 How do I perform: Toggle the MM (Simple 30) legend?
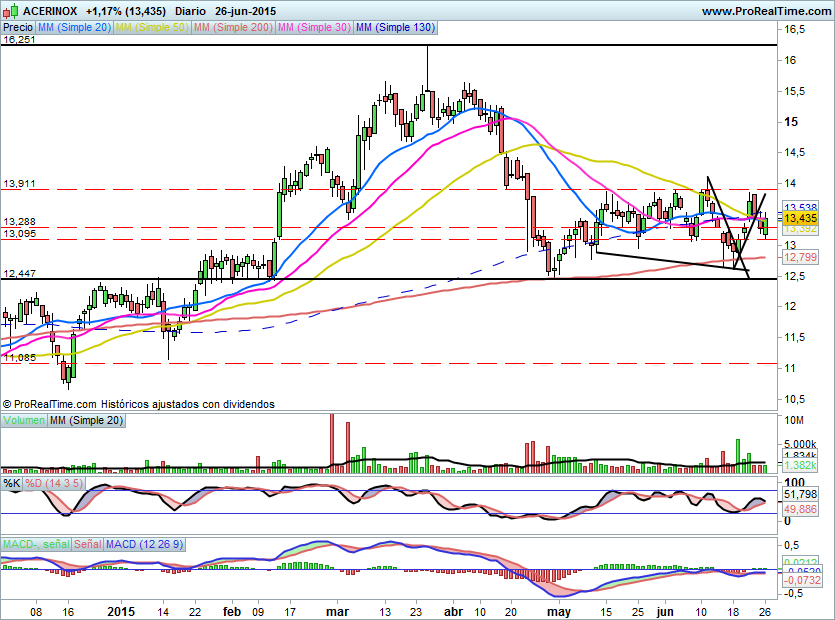pos(314,27)
